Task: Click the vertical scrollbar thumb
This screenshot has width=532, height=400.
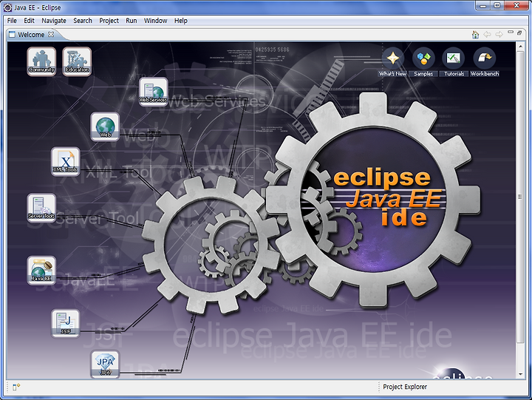Action: click(x=520, y=196)
